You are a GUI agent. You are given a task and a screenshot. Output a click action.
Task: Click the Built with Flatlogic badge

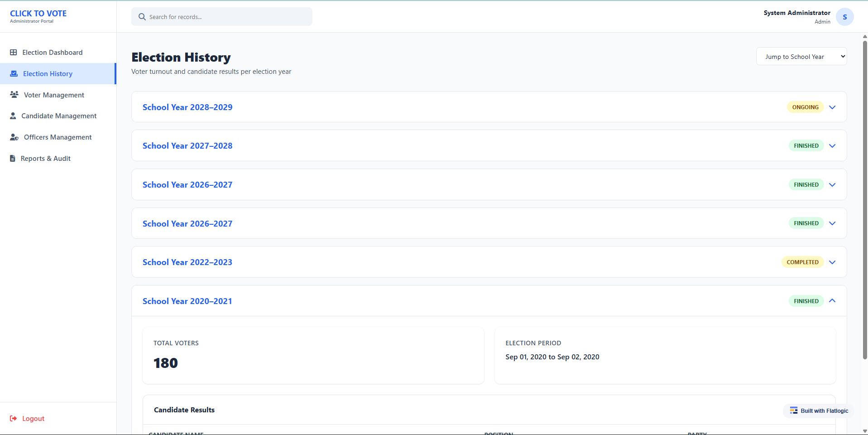(819, 411)
